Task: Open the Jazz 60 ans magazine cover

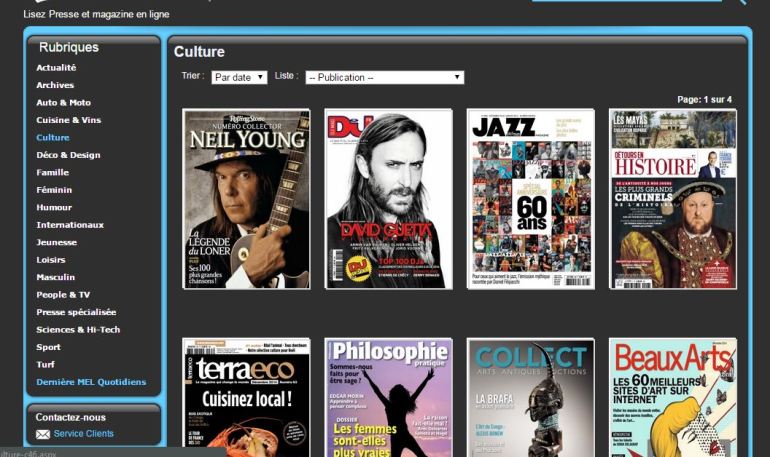Action: tap(530, 199)
